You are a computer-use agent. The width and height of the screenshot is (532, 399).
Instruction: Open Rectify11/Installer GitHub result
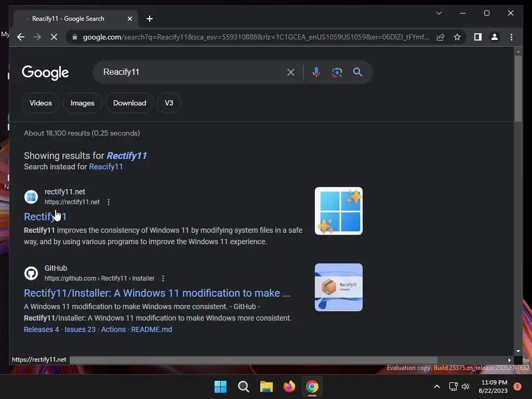coord(157,293)
